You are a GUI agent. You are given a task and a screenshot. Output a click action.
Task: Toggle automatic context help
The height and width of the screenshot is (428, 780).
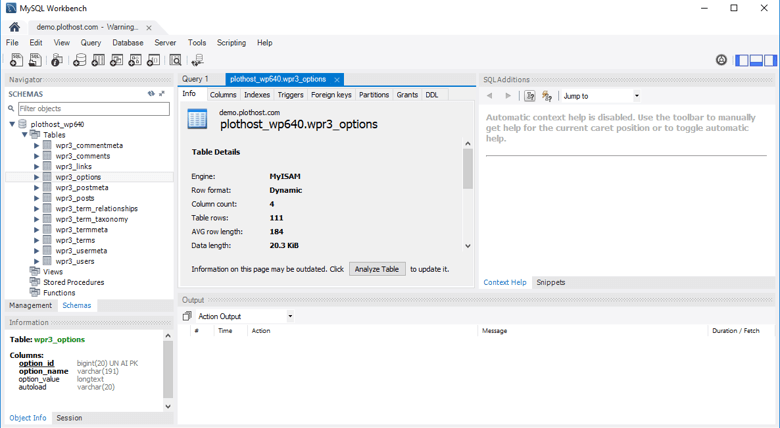point(547,96)
